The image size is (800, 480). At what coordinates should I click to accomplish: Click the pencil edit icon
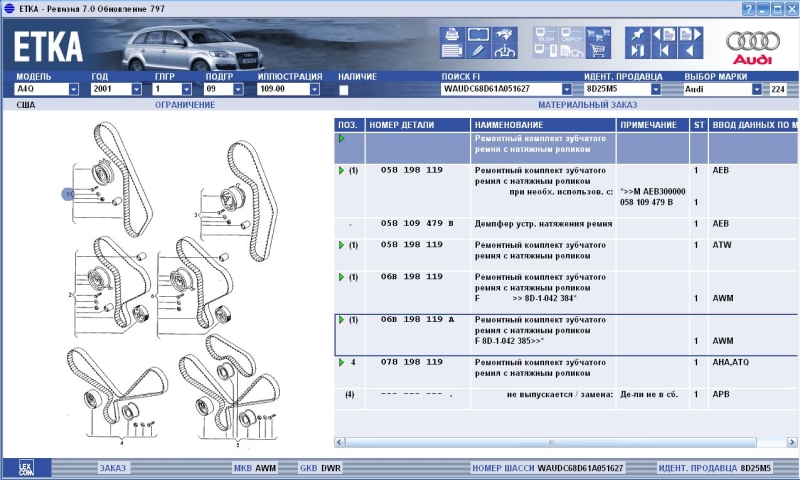coord(478,51)
